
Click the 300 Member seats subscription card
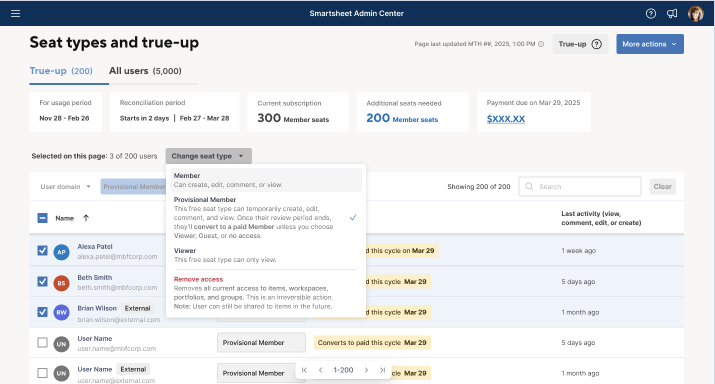pyautogui.click(x=298, y=112)
